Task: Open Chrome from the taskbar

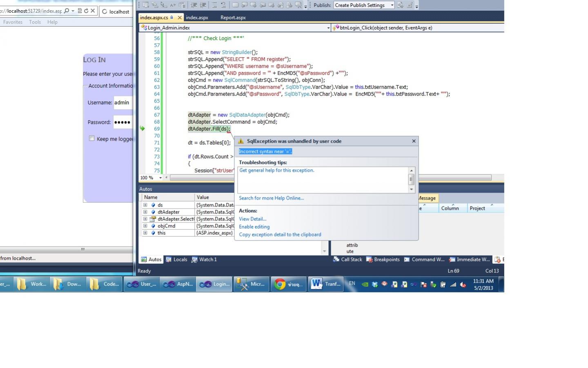Action: 288,284
